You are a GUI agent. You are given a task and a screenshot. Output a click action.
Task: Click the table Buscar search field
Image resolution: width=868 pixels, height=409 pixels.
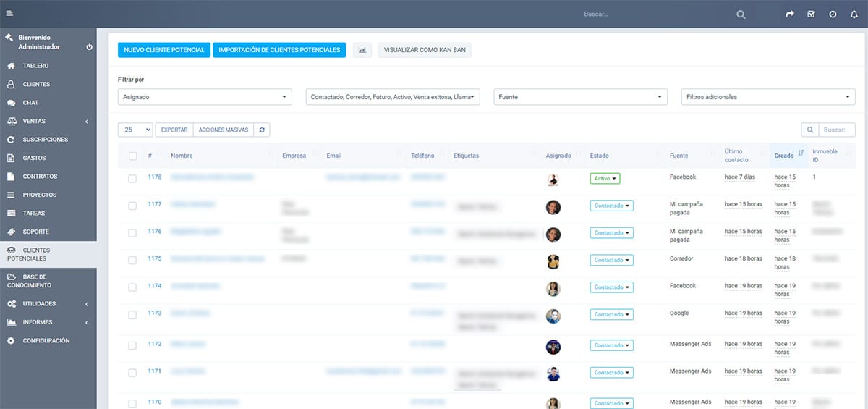(838, 130)
